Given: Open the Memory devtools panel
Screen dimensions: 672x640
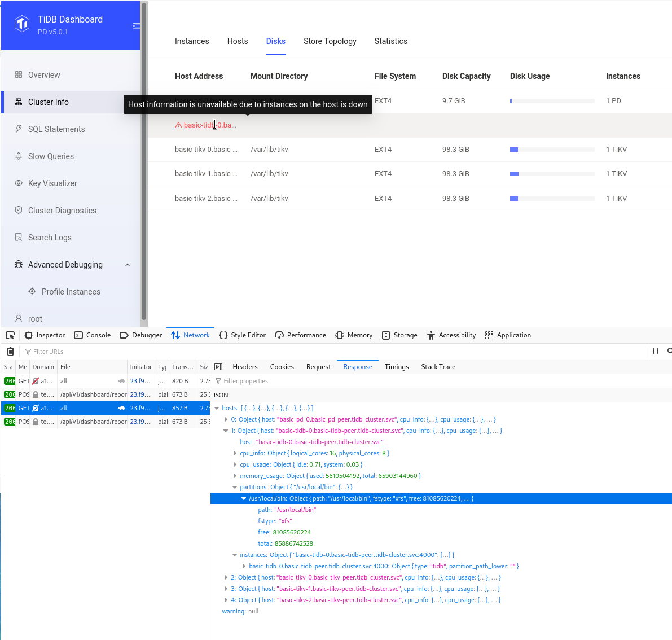Looking at the screenshot, I should click(x=354, y=335).
